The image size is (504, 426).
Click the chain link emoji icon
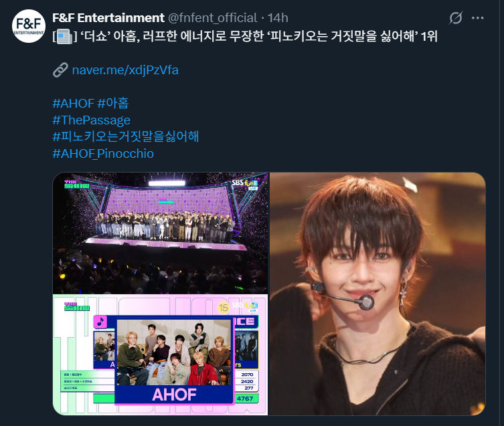click(60, 70)
